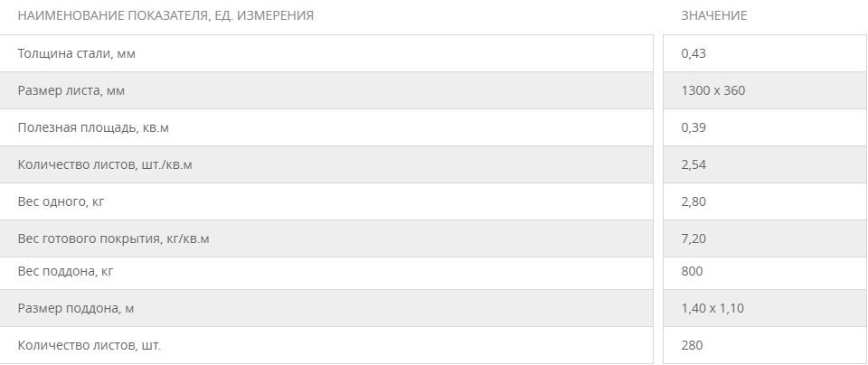Click the value 280
Image resolution: width=868 pixels, height=365 pixels.
click(692, 346)
